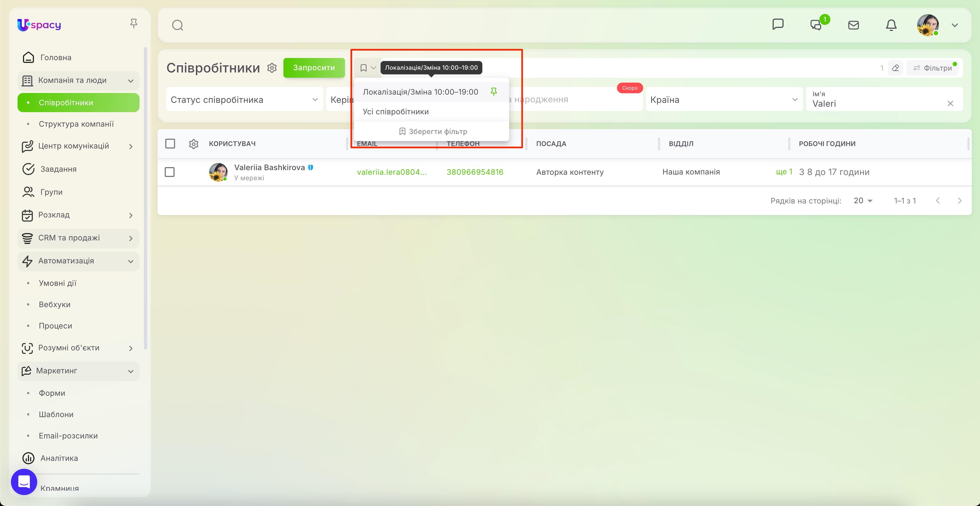Click phone number 380966954816
This screenshot has width=980, height=506.
(x=475, y=172)
